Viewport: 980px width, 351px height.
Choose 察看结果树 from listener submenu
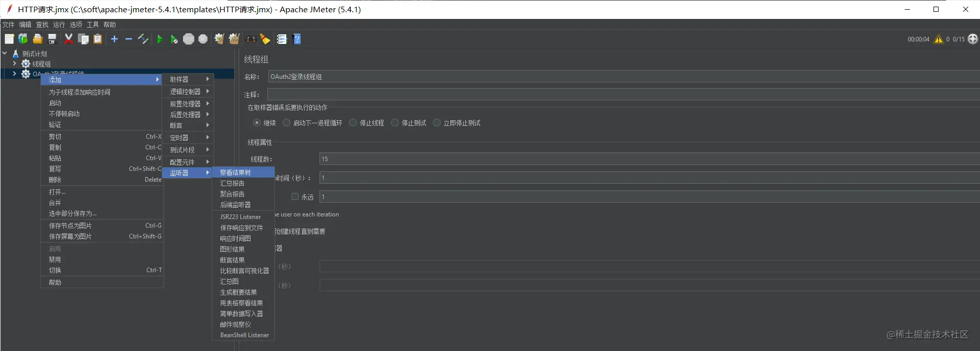[243, 172]
